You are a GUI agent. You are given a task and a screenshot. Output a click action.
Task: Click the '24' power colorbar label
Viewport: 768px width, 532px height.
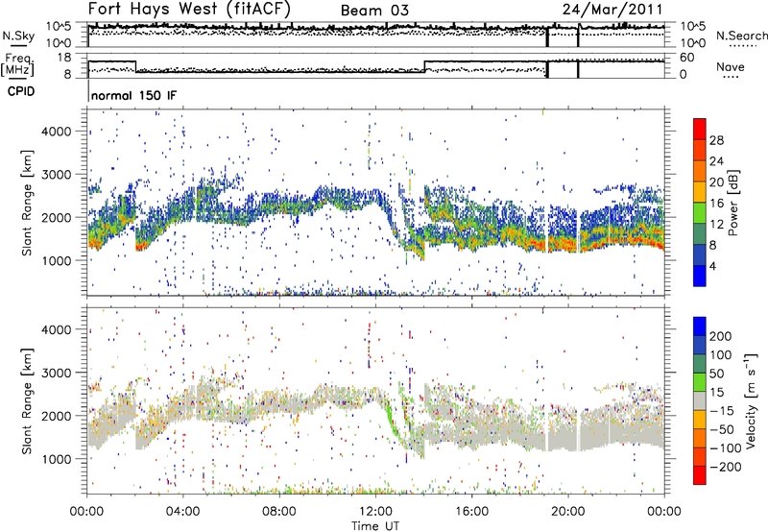716,161
